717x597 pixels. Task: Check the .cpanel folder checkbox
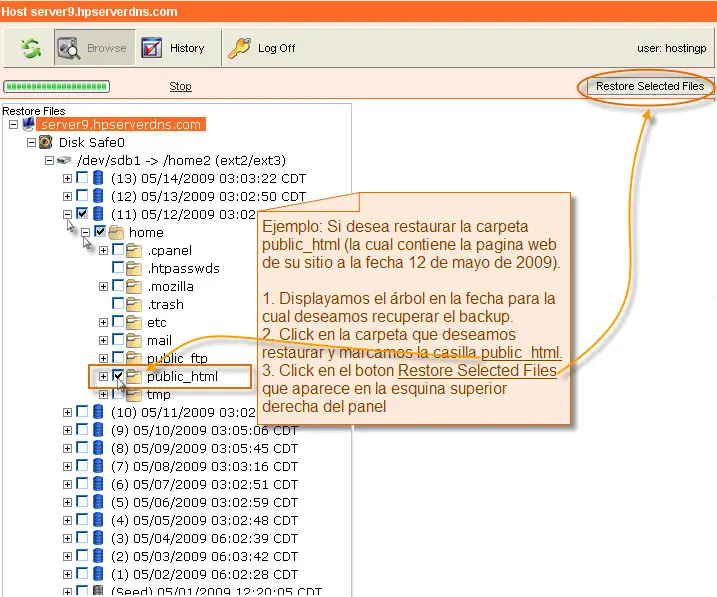pyautogui.click(x=118, y=250)
